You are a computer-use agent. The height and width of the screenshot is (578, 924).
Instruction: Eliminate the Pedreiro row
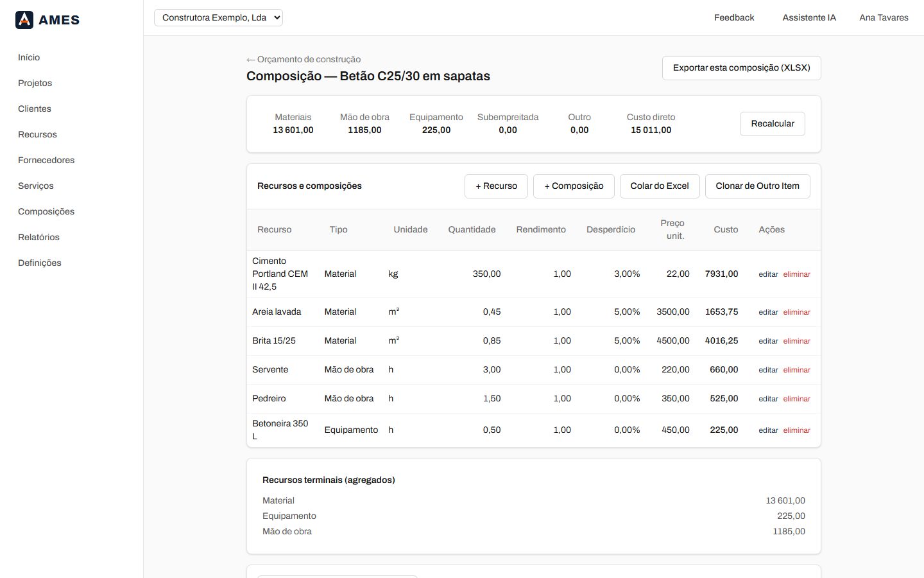pyautogui.click(x=796, y=399)
